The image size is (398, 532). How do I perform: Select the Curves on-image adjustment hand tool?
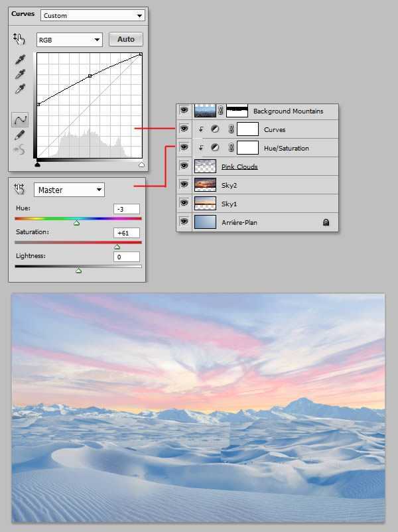19,39
